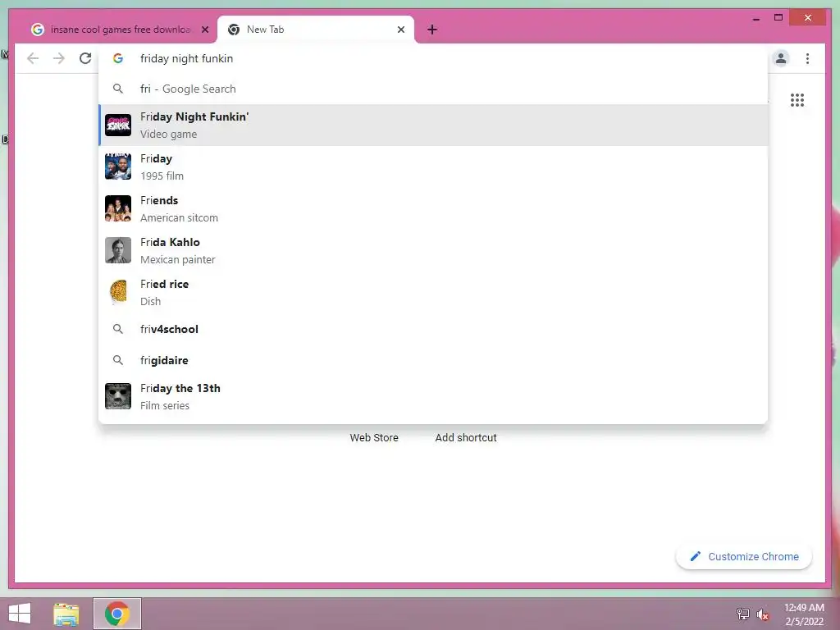
Task: Click the network icon in system tray
Action: (x=742, y=614)
